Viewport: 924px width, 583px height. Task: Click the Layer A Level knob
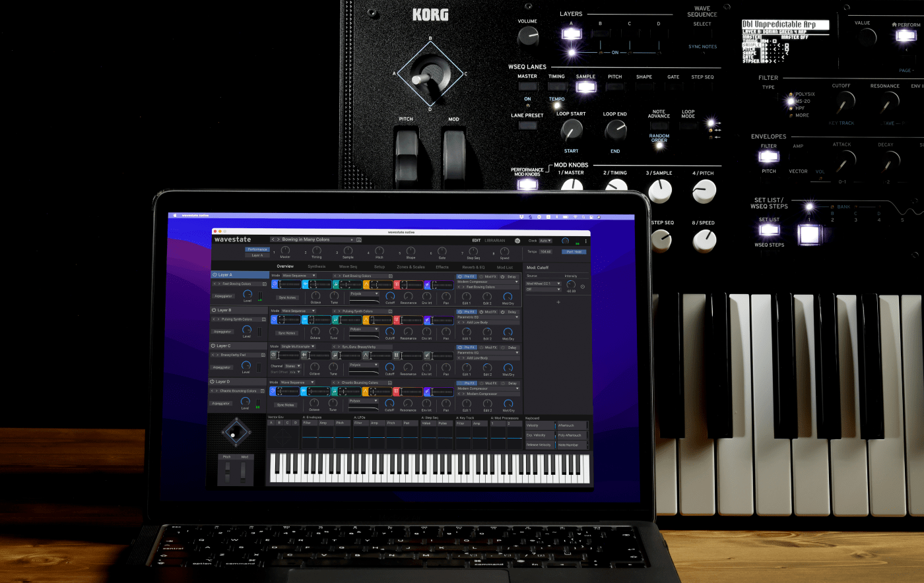tap(247, 294)
